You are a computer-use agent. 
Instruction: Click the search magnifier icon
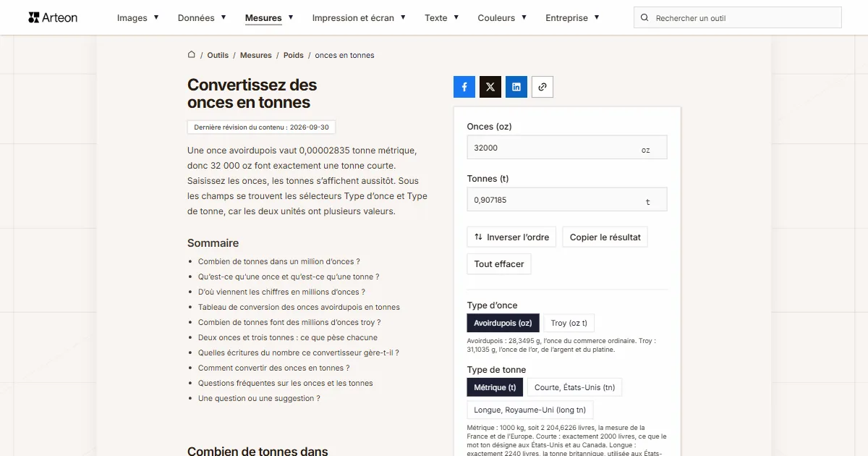tap(645, 18)
